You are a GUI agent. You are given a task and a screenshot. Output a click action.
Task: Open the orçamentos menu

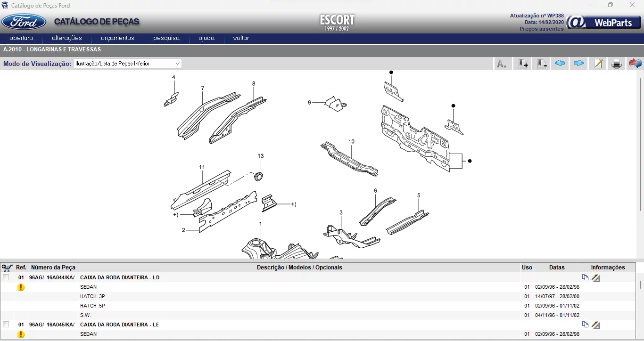pos(117,38)
